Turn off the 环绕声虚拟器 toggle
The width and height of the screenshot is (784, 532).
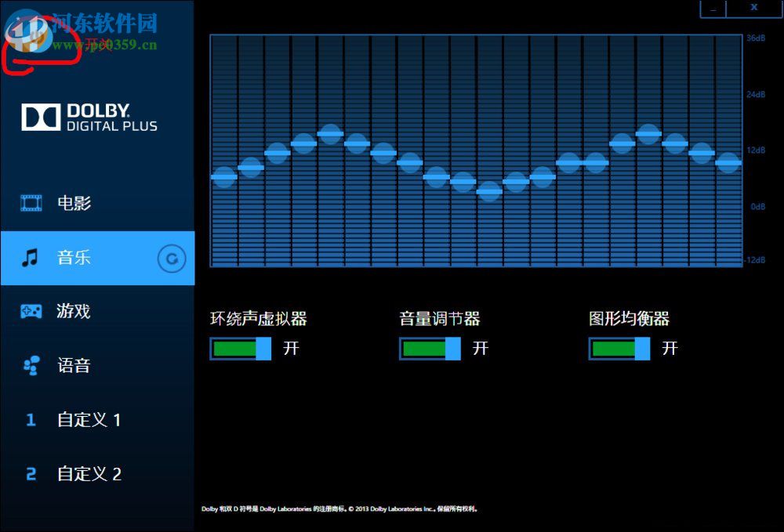(x=239, y=348)
